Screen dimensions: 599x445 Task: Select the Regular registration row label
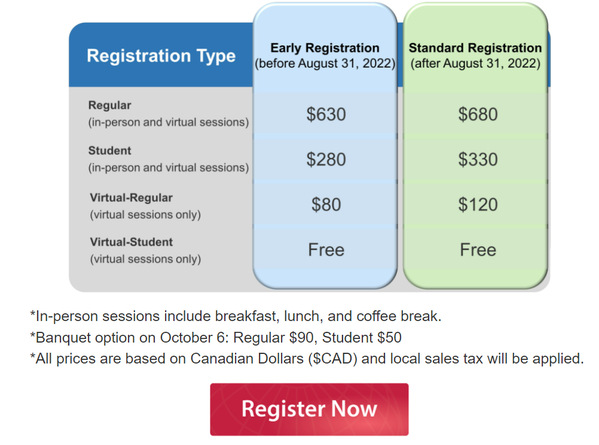[168, 114]
